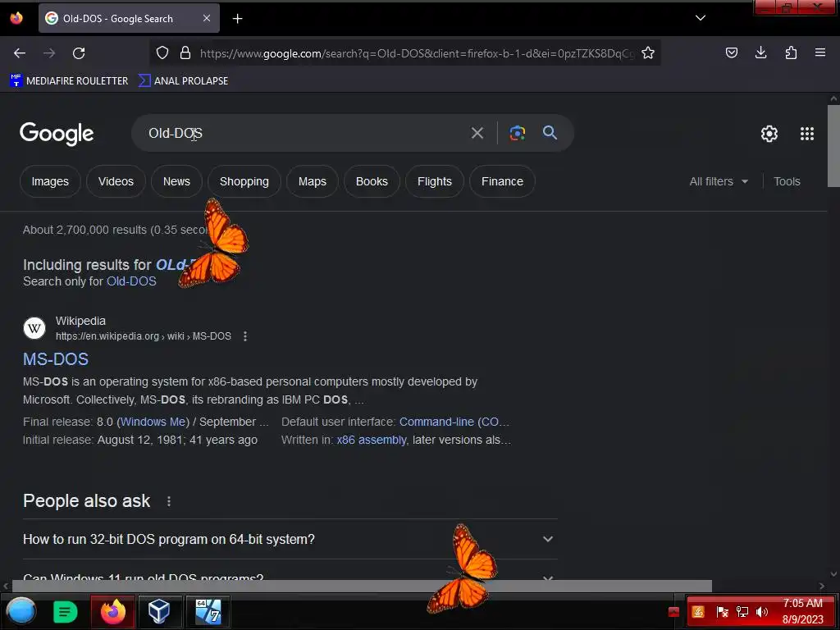Click the vertical page scrollbar thumb
The height and width of the screenshot is (630, 840).
tap(833, 146)
